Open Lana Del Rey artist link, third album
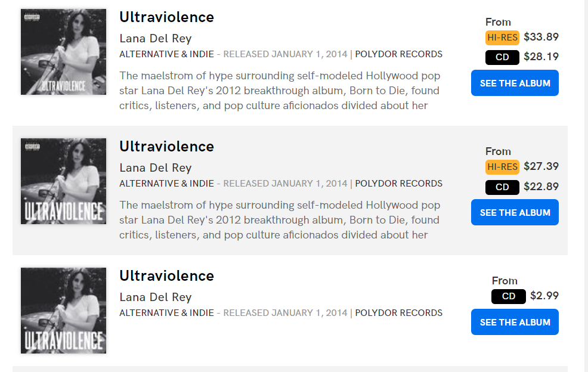 155,297
